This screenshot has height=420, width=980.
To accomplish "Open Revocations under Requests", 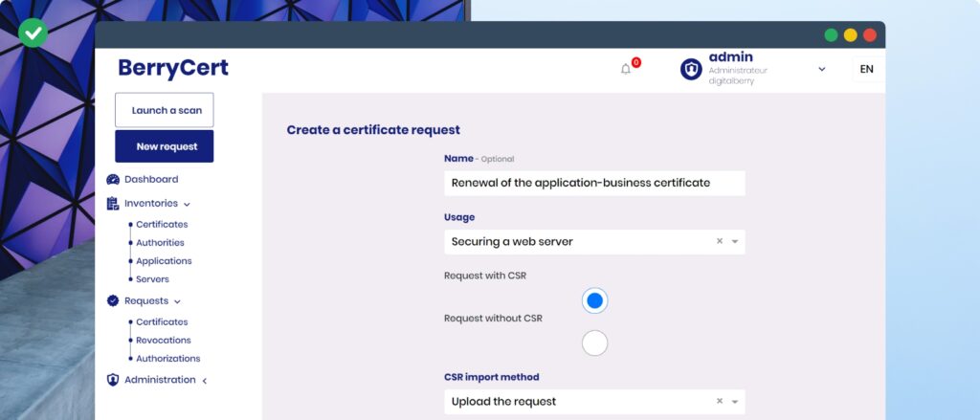I will coord(163,341).
